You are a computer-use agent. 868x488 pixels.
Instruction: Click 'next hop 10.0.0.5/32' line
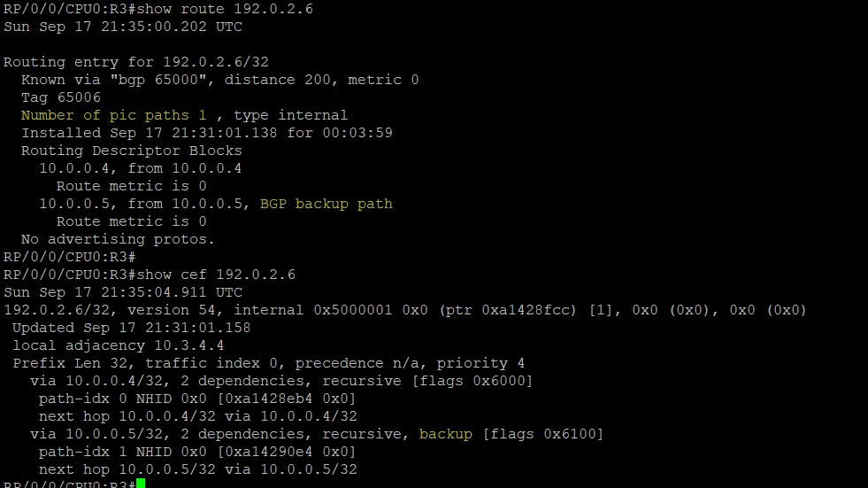(x=197, y=469)
